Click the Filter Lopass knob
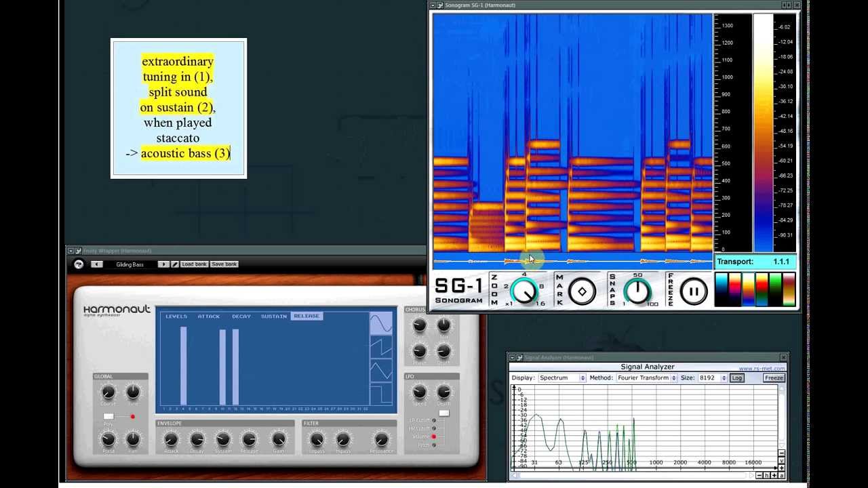The image size is (868, 488). 316,439
